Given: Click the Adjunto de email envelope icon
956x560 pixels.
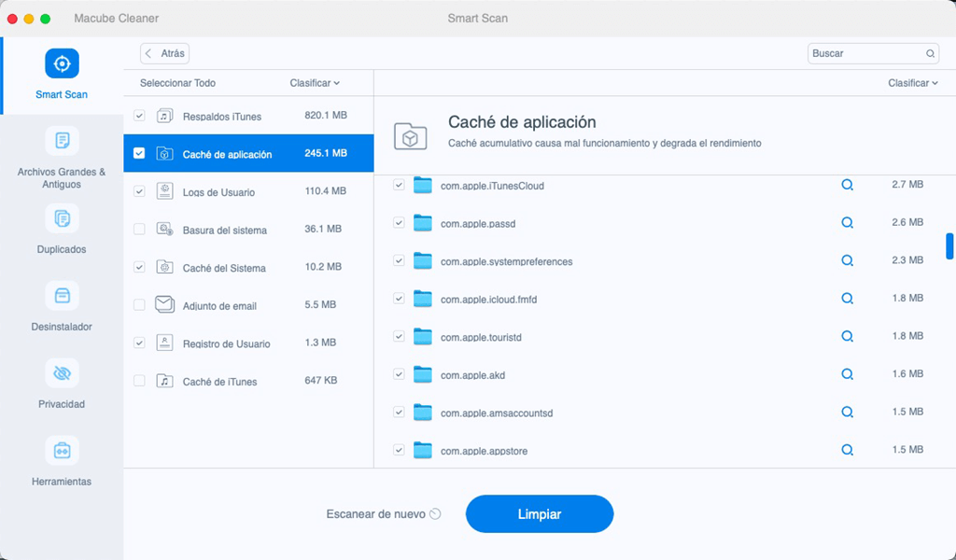Looking at the screenshot, I should 164,304.
